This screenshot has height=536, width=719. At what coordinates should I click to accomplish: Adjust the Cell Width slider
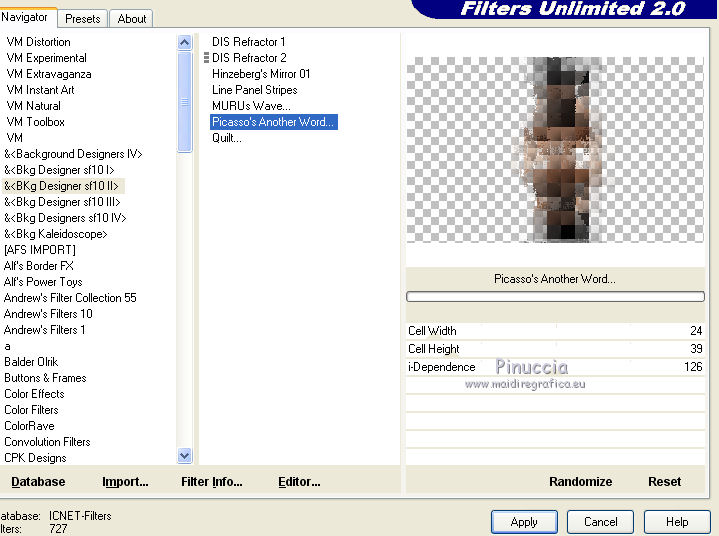[x=555, y=331]
